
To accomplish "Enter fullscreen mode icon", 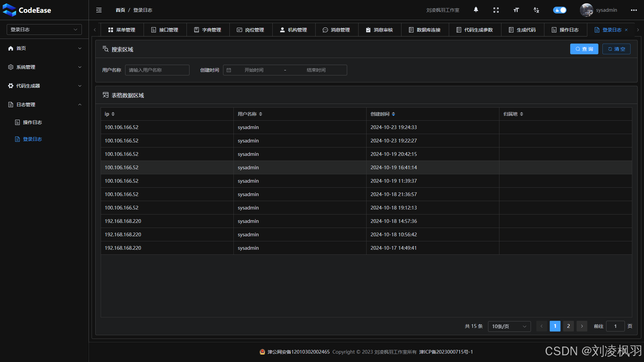I will coord(496,10).
